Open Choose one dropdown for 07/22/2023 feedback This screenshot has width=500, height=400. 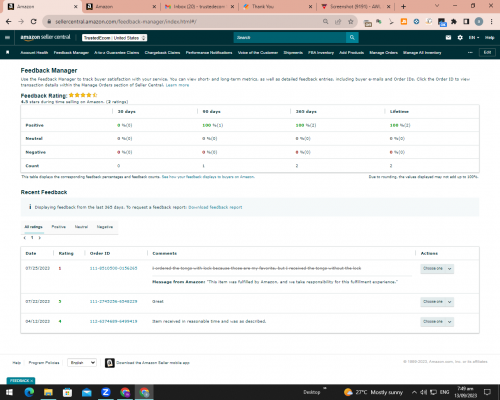click(437, 302)
